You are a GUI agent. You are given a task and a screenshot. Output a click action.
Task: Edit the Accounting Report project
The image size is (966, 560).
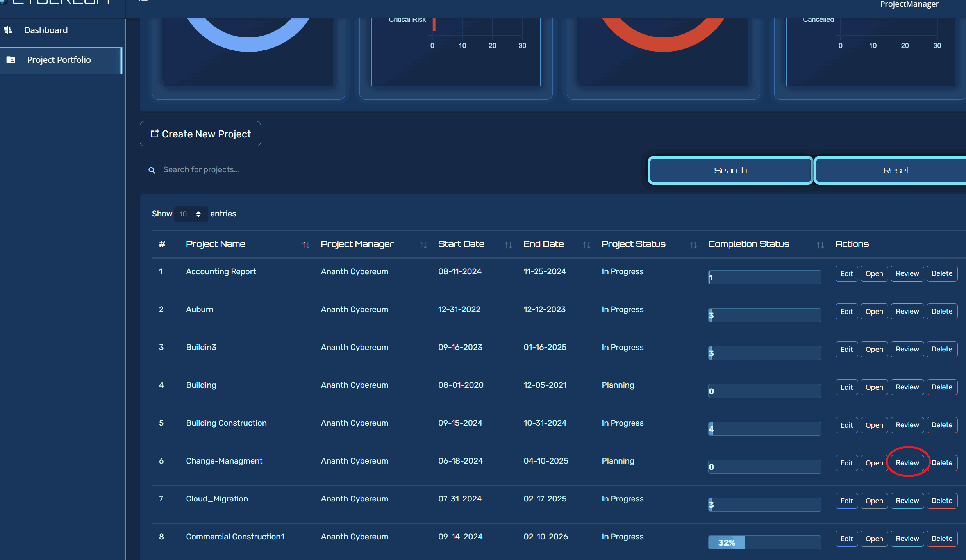click(x=846, y=273)
